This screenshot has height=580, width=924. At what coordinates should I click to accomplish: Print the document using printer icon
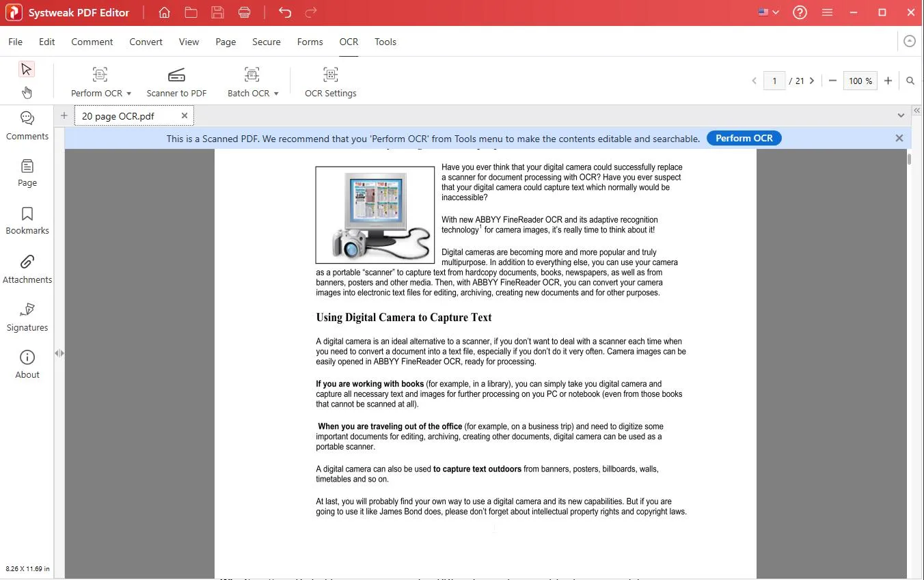coord(244,13)
